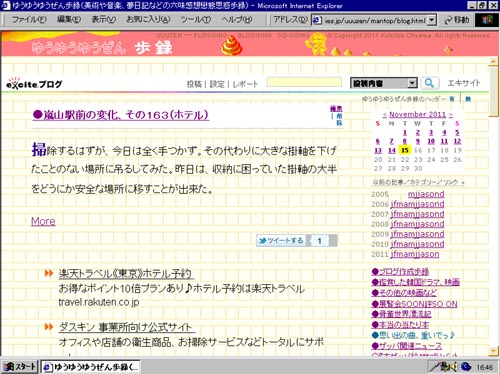Click the page icon in address bar
The image size is (500, 374).
point(317,20)
